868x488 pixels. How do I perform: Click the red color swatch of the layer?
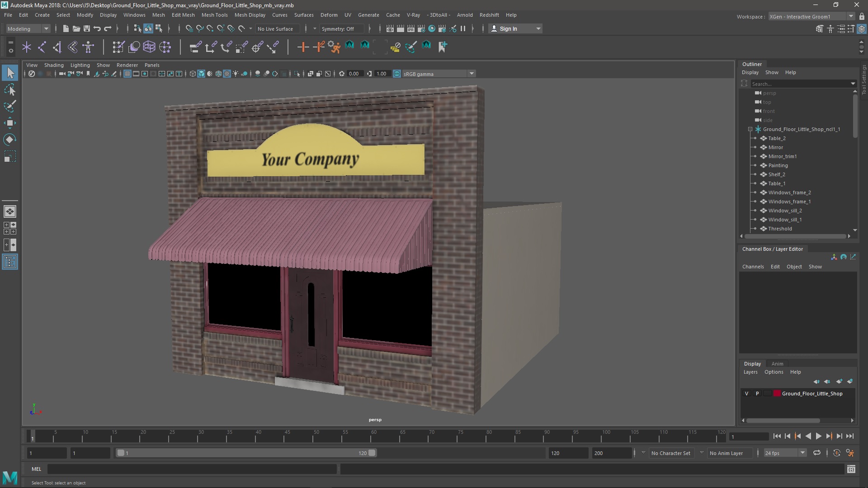click(x=777, y=394)
